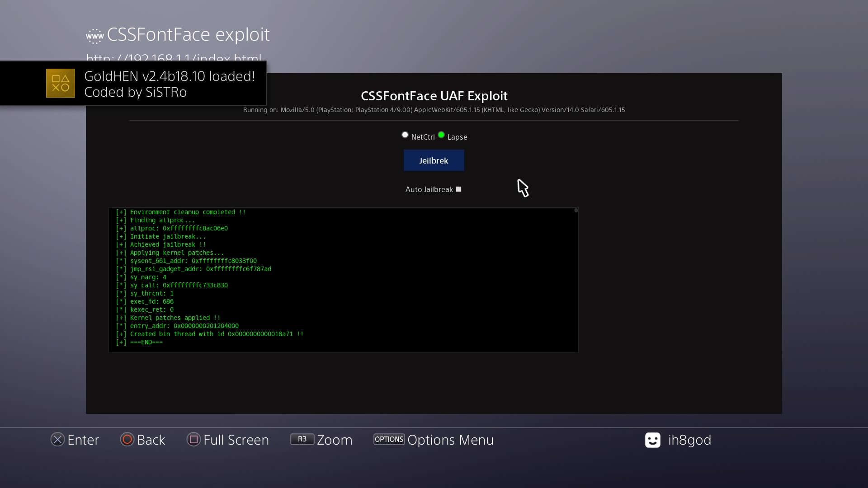This screenshot has height=488, width=868.
Task: Click log line 'Initiate jailbreak...'
Action: pos(161,236)
